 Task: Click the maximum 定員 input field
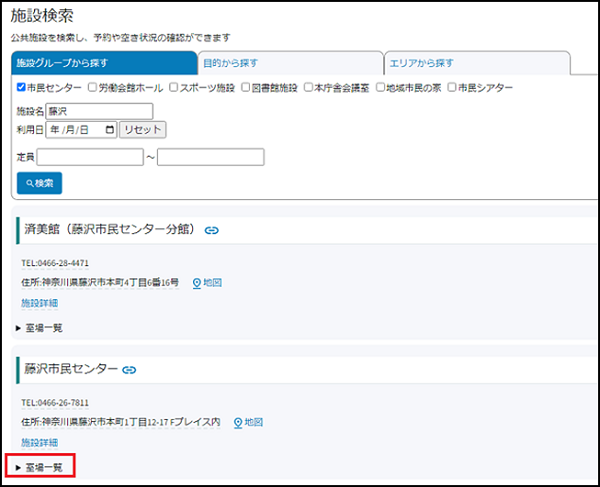tap(210, 157)
